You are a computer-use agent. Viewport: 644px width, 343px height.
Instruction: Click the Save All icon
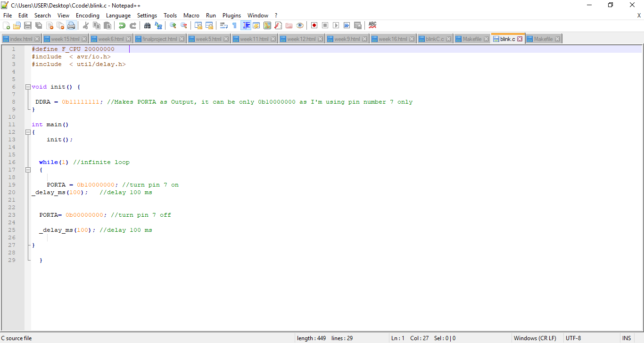[38, 25]
